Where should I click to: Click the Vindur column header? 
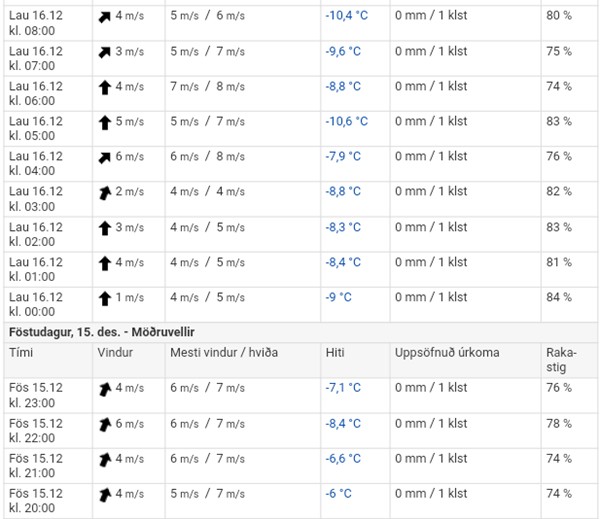pyautogui.click(x=115, y=353)
